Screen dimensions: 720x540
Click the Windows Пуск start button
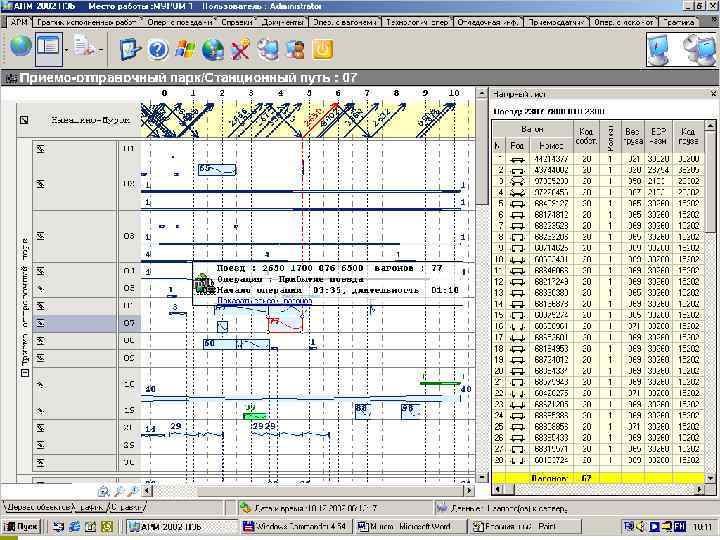click(x=22, y=525)
